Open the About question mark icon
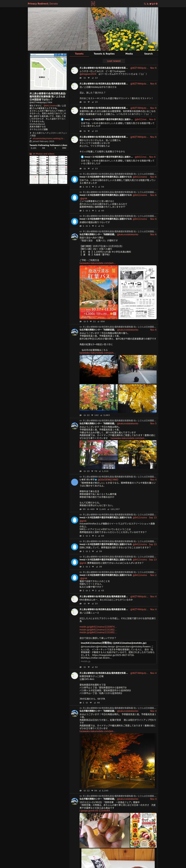The image size is (186, 868). pos(154,4)
